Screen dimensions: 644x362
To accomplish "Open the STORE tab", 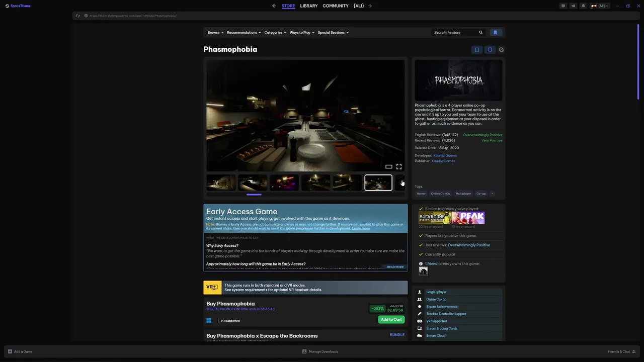I will tap(288, 6).
